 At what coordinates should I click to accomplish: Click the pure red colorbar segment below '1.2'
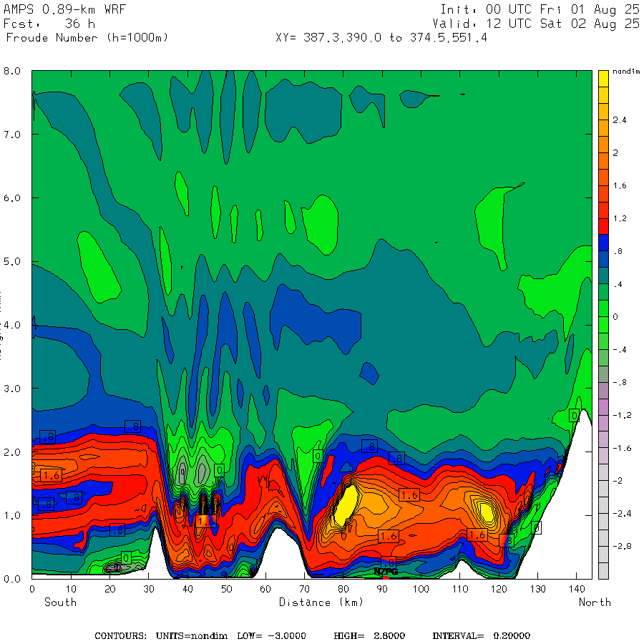tap(603, 226)
